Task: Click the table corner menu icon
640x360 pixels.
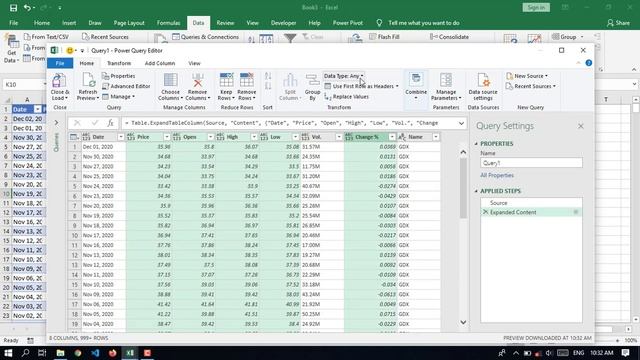Action: [74, 137]
